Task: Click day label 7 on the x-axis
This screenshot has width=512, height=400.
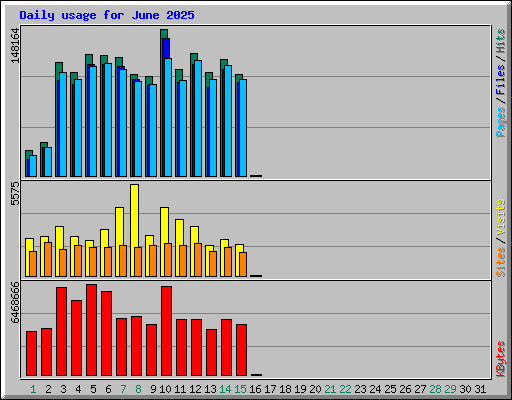Action: pyautogui.click(x=123, y=389)
